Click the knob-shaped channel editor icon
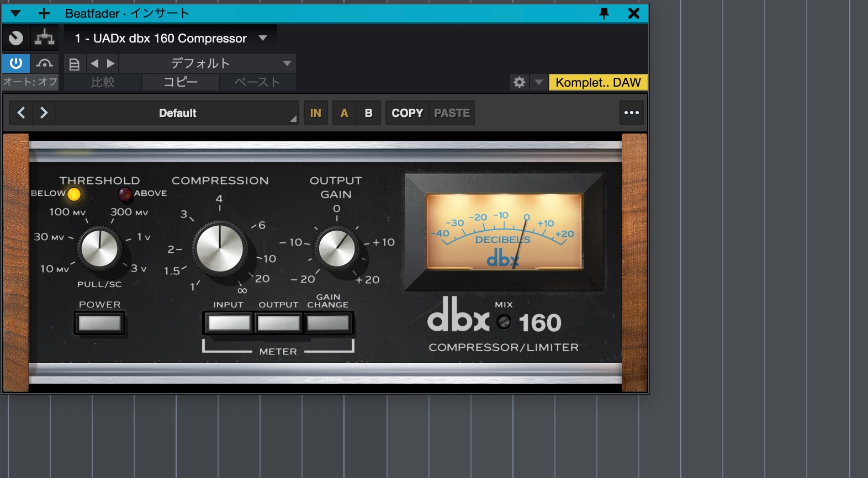Screen dimensions: 868x478 16,38
